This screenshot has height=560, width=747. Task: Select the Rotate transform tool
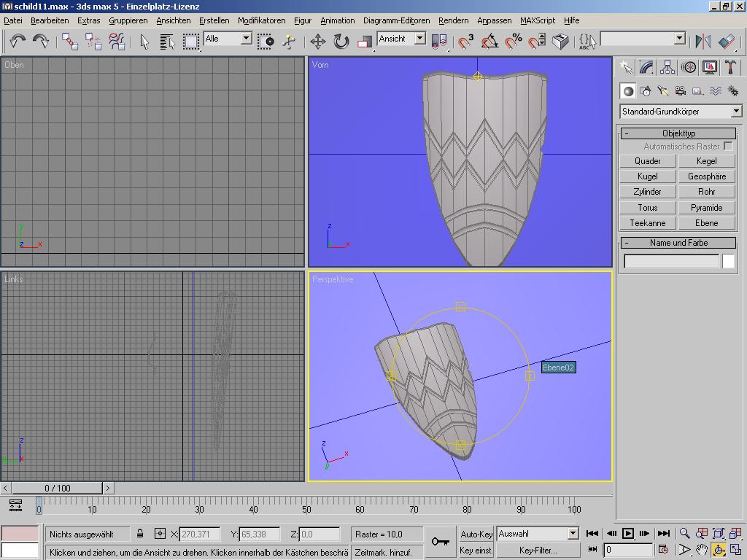point(341,42)
